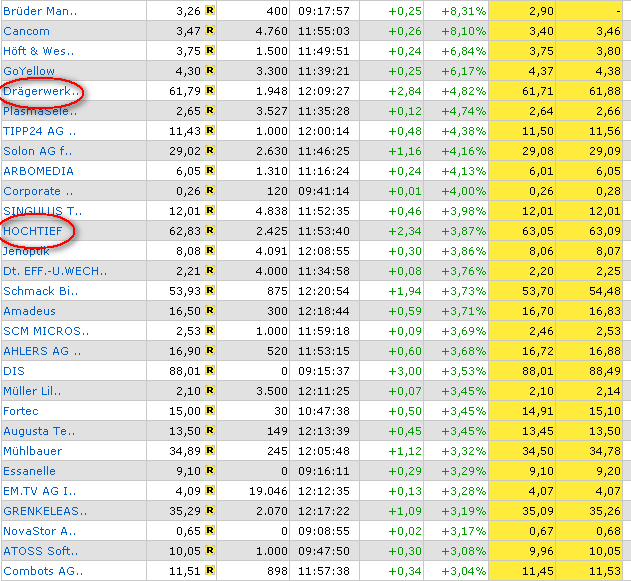Open the Cancom stock link
631x581 pixels.
27,31
